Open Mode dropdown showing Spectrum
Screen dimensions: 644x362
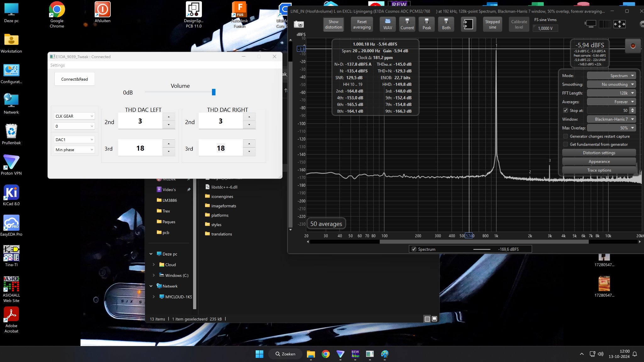pos(611,76)
